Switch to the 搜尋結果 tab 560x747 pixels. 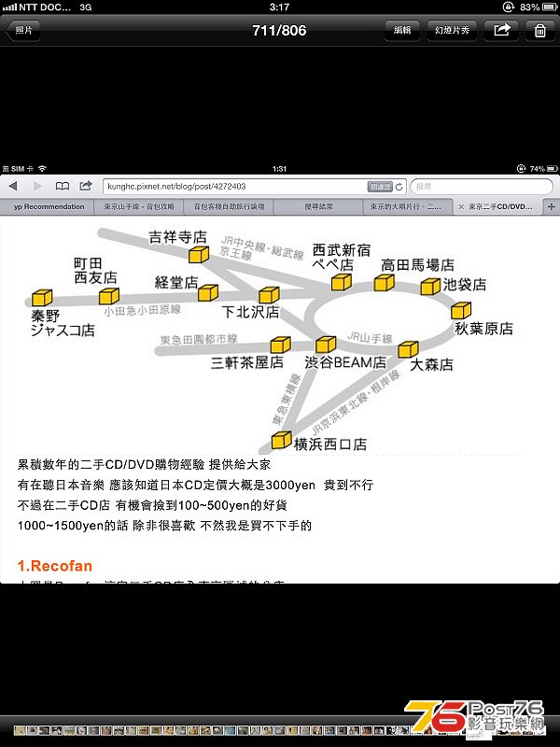[318, 206]
